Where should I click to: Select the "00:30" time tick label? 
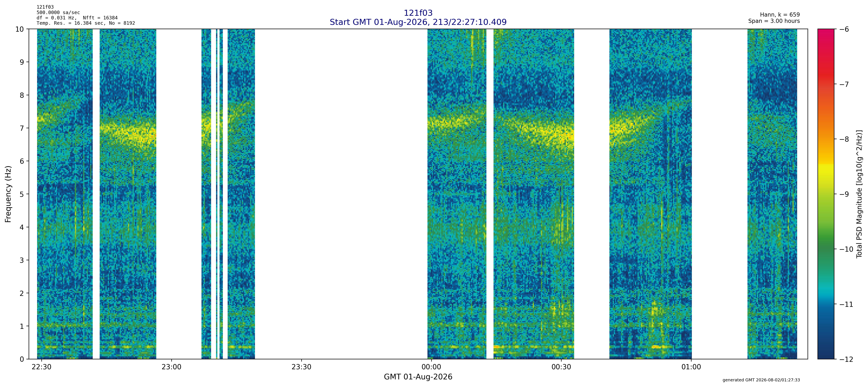click(x=561, y=367)
